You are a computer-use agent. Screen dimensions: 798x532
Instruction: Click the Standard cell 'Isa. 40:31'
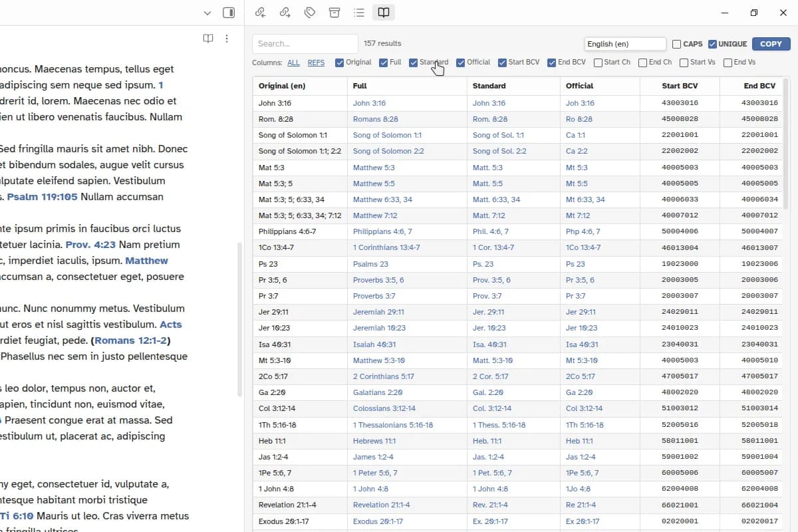tap(489, 344)
